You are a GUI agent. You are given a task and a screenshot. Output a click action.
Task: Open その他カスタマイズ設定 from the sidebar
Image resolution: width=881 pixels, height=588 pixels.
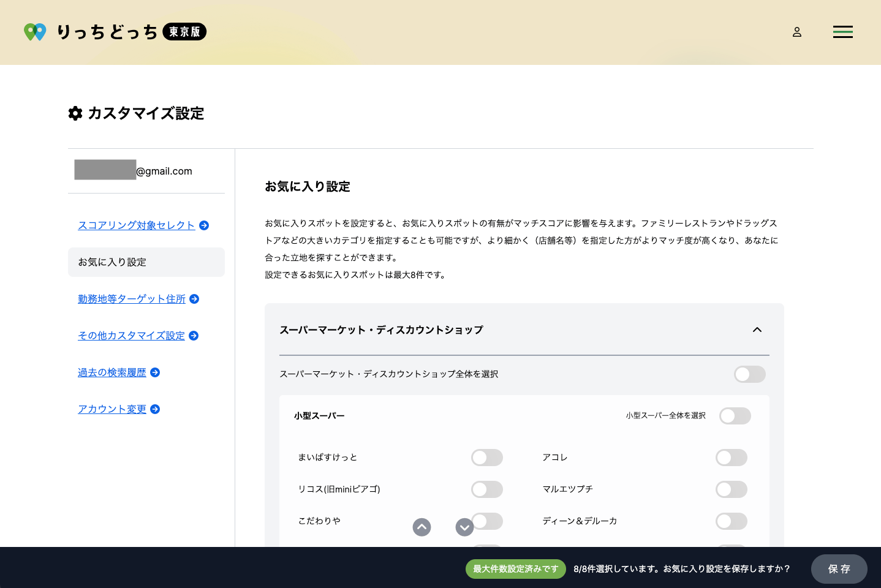coord(131,336)
